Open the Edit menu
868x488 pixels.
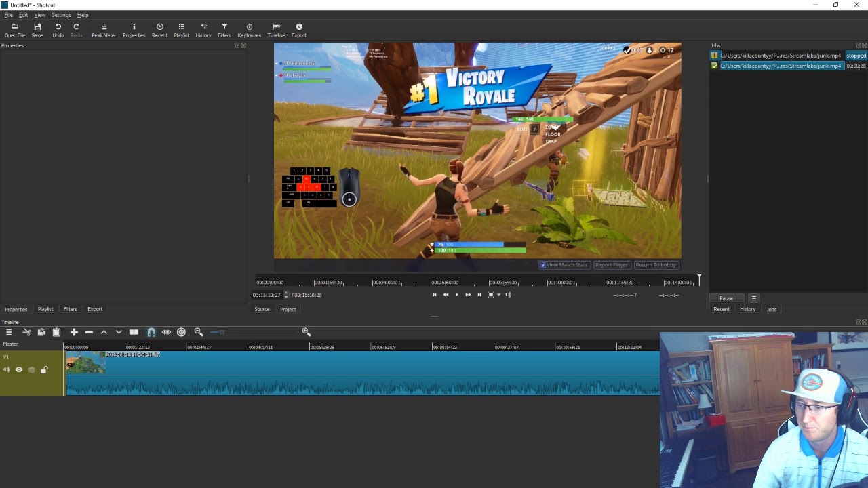tap(23, 15)
